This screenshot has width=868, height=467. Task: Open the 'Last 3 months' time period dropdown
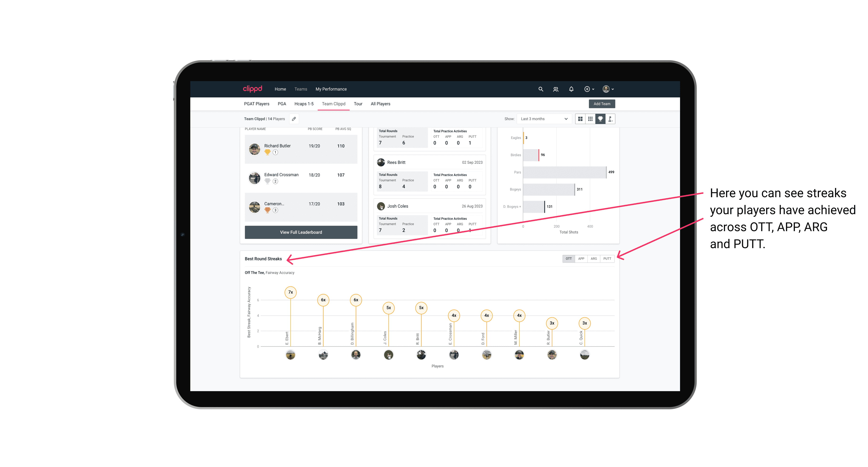(543, 119)
